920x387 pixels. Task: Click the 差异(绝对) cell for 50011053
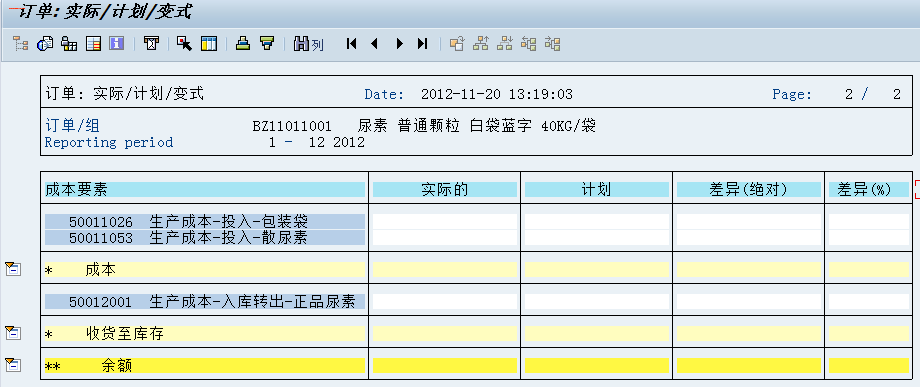(x=749, y=237)
